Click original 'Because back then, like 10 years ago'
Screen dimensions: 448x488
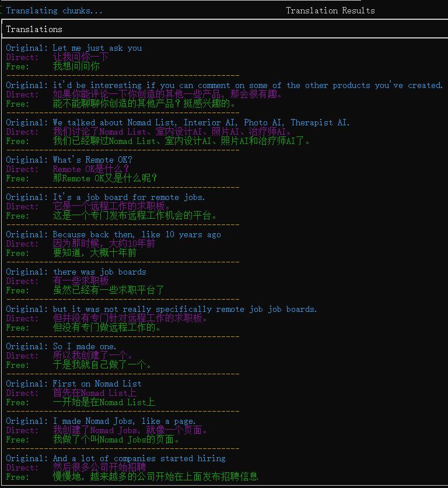click(x=136, y=234)
